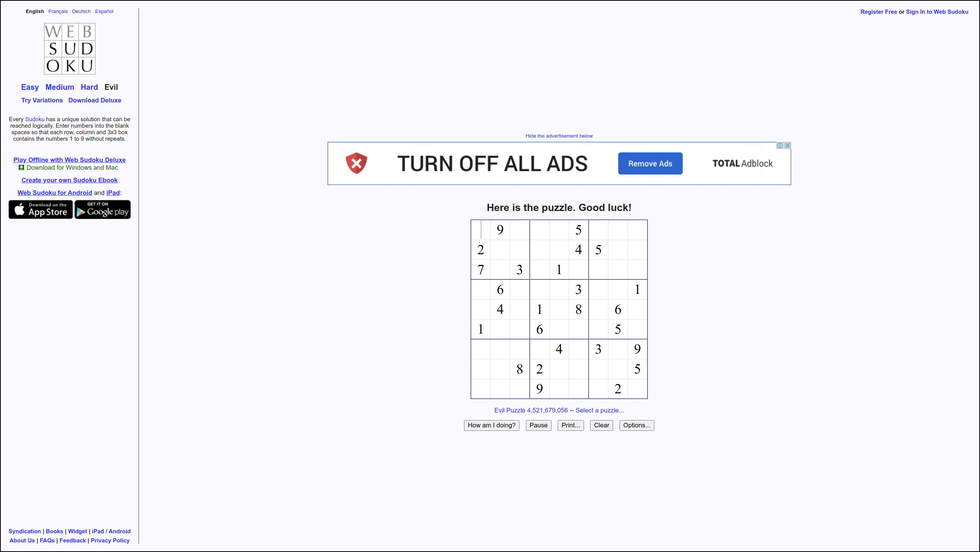Click the red shield ad icon

(356, 163)
